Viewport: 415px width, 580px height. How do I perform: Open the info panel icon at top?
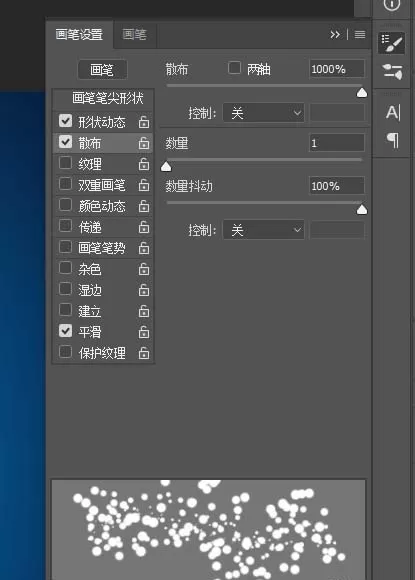pyautogui.click(x=392, y=4)
